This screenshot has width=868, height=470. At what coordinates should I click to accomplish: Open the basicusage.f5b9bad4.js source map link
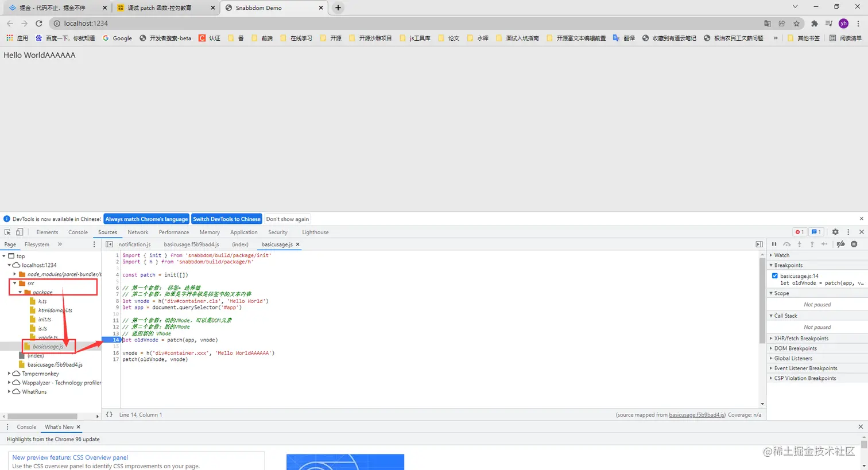click(x=697, y=414)
